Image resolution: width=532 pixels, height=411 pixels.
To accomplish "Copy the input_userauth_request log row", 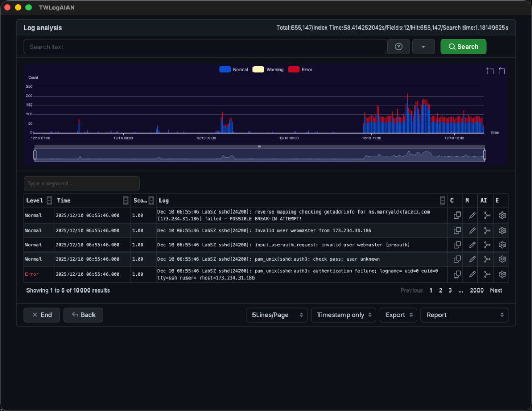I will click(457, 245).
